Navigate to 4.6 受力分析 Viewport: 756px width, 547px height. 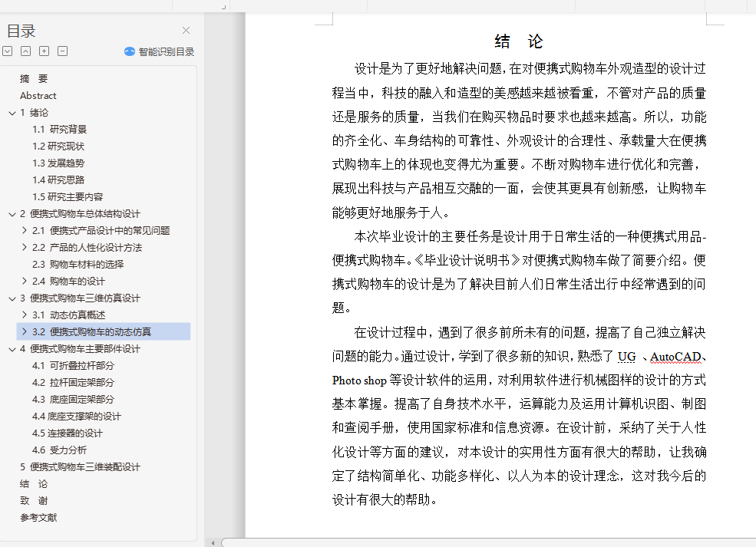(x=59, y=450)
